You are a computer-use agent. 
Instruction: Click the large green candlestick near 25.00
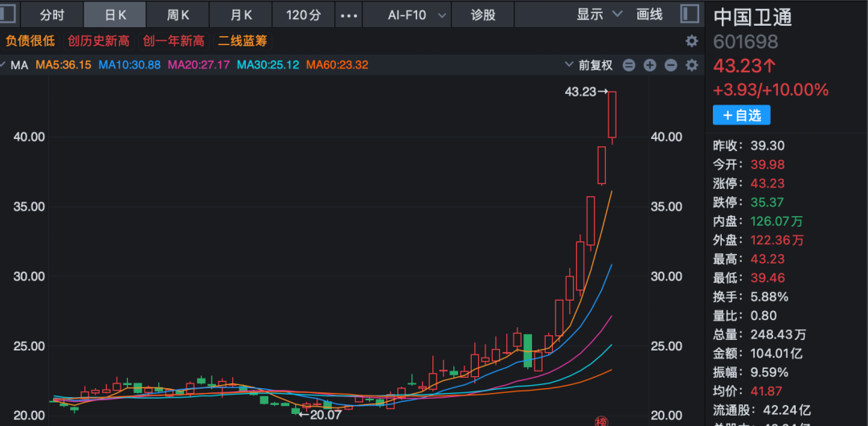point(527,350)
